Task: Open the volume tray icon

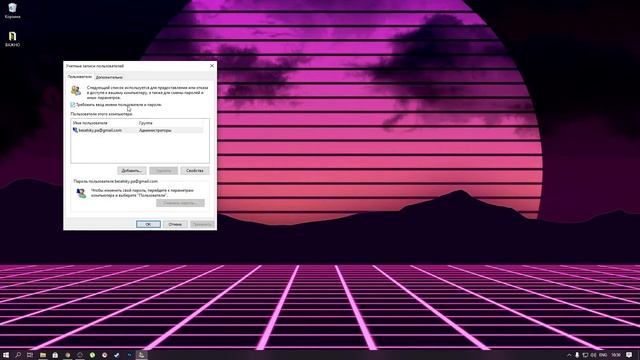Action: (593, 355)
